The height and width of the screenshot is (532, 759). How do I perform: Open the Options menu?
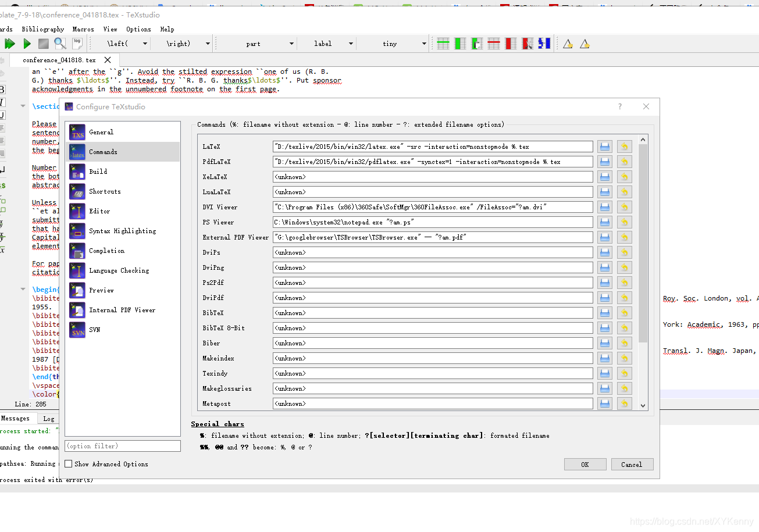click(x=139, y=29)
